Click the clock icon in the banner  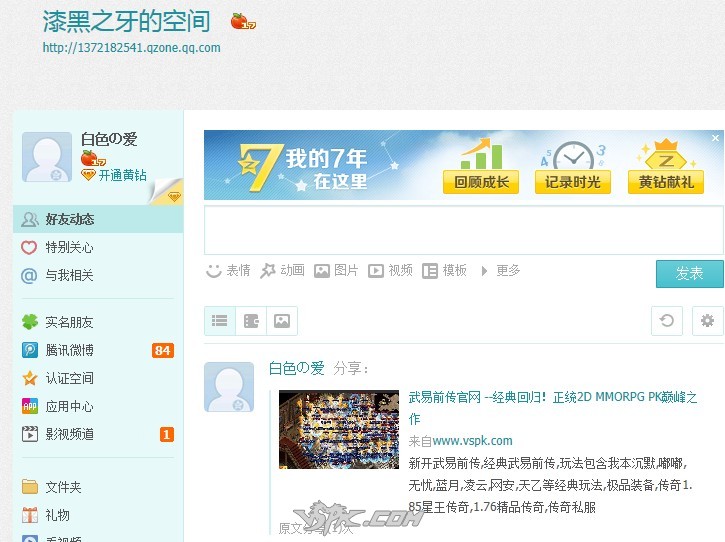(573, 155)
